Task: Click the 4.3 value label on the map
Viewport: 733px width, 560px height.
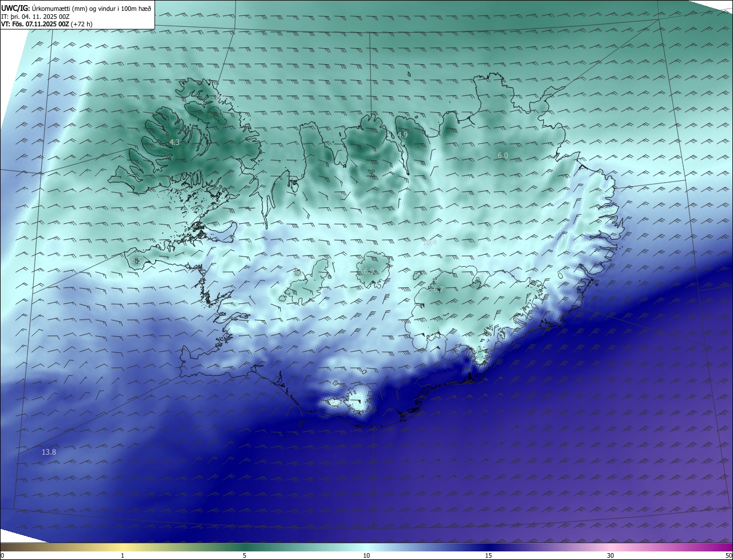Action: [175, 142]
